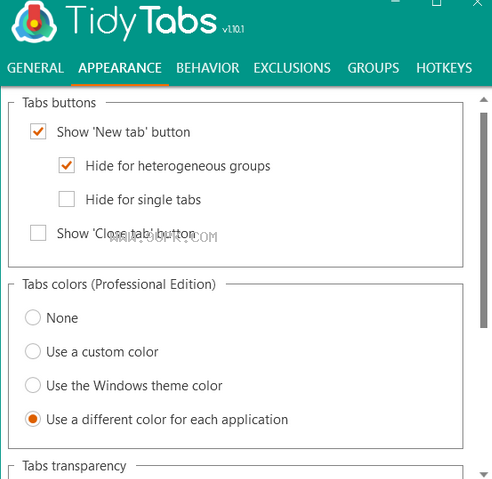Image resolution: width=492 pixels, height=479 pixels.
Task: Check Show 'Close tab' button option
Action: [x=38, y=233]
